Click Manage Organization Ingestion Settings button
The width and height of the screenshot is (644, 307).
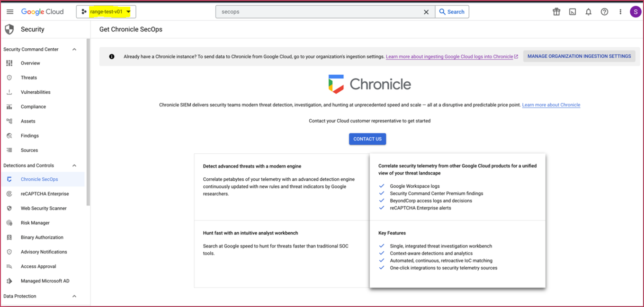579,56
